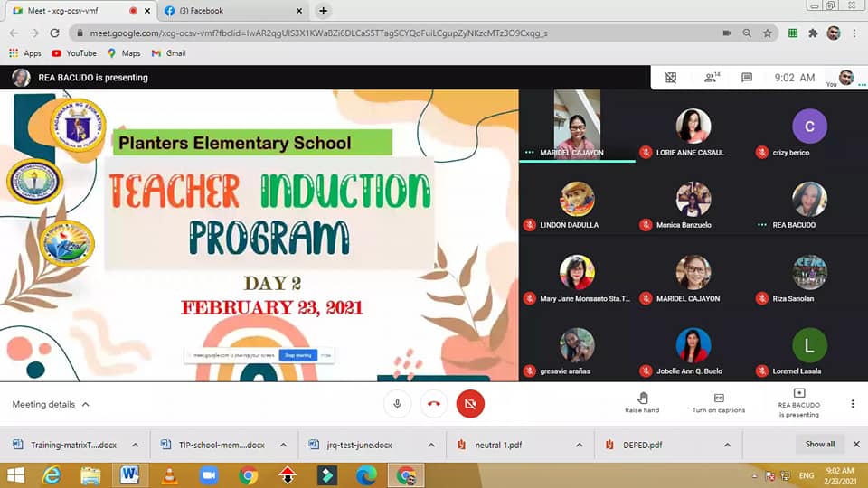
Task: Open the DEPED.pdf download
Action: [x=635, y=445]
